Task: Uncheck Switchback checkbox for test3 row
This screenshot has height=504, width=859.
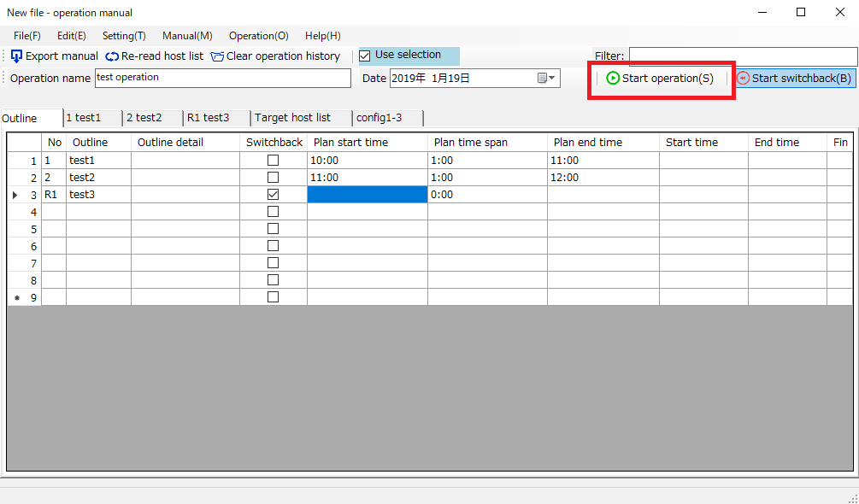Action: (x=273, y=195)
